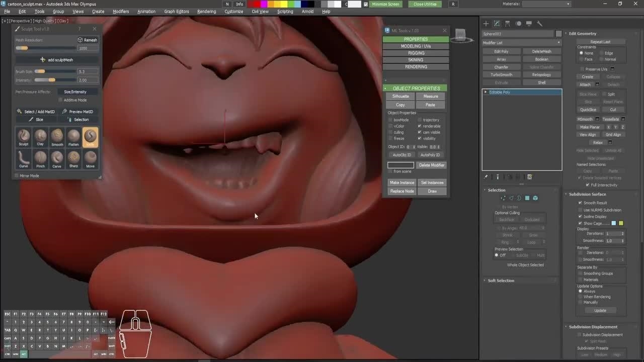
Task: Choose the Smooth brush
Action: 57,136
